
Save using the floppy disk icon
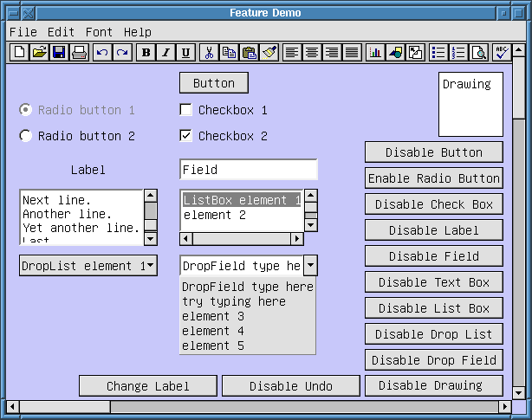60,53
